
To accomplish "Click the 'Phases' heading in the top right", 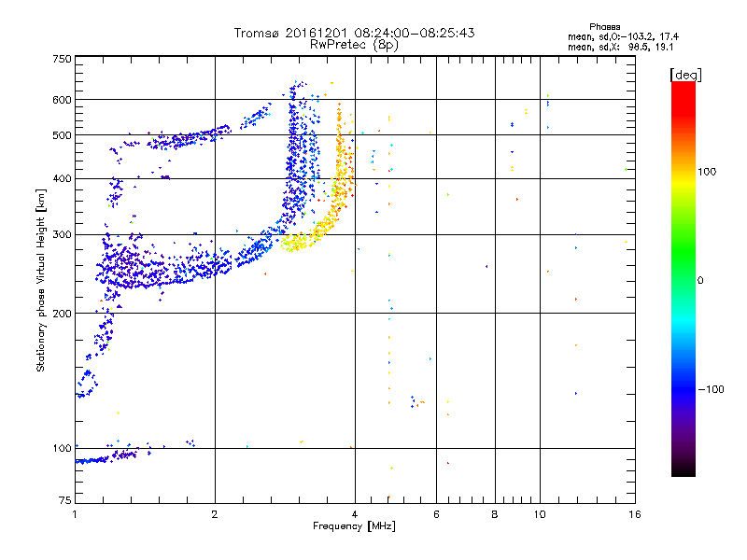I will pyautogui.click(x=604, y=27).
